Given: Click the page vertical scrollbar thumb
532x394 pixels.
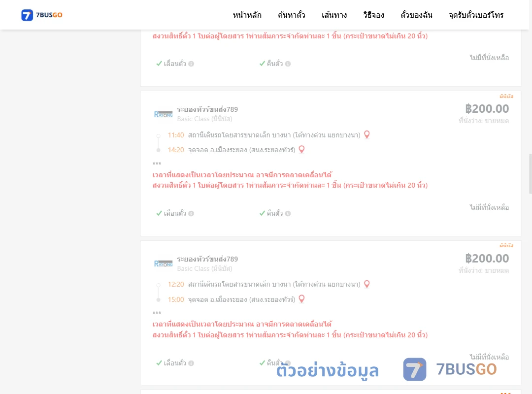Looking at the screenshot, I should pos(531,174).
